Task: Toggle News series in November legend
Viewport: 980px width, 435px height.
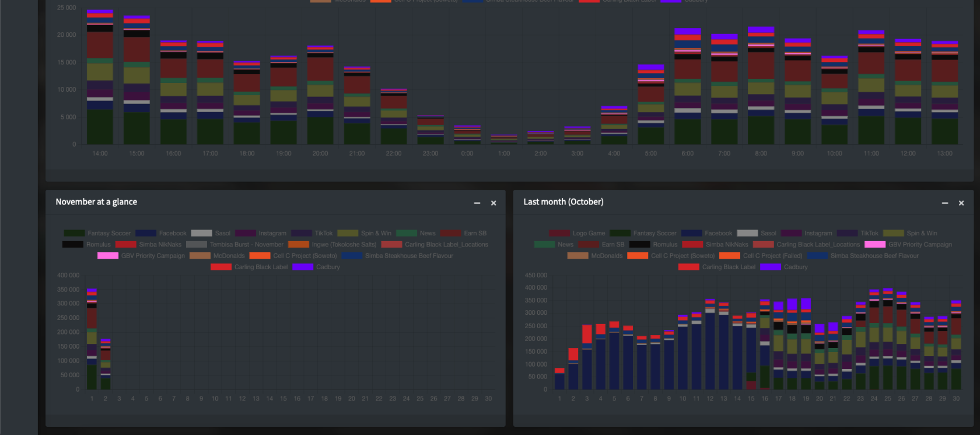Action: click(416, 233)
